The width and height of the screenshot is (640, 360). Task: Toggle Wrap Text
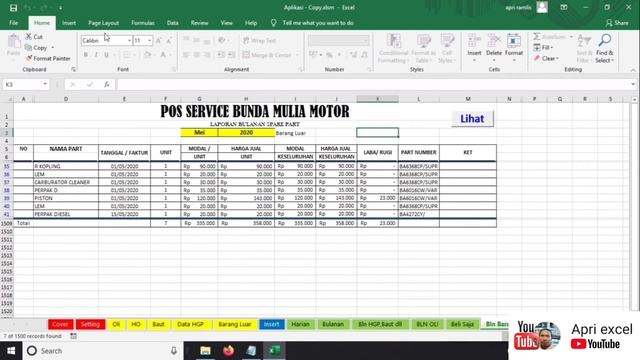[x=260, y=40]
